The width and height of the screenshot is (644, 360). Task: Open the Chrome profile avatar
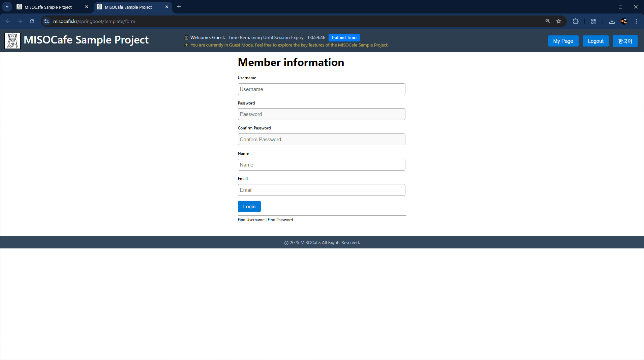(x=624, y=21)
